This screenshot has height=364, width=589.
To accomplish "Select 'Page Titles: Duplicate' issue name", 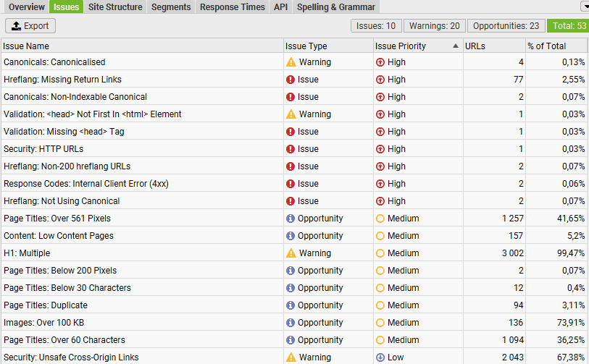I will pyautogui.click(x=46, y=305).
